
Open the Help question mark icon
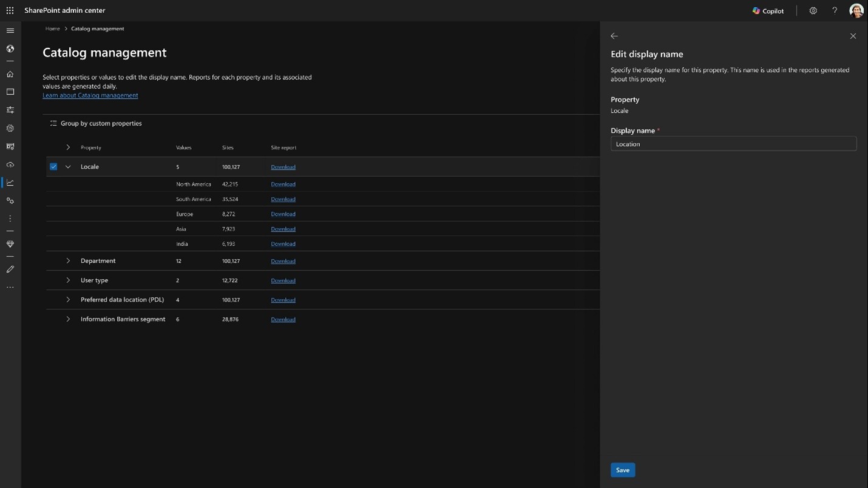[x=835, y=10]
